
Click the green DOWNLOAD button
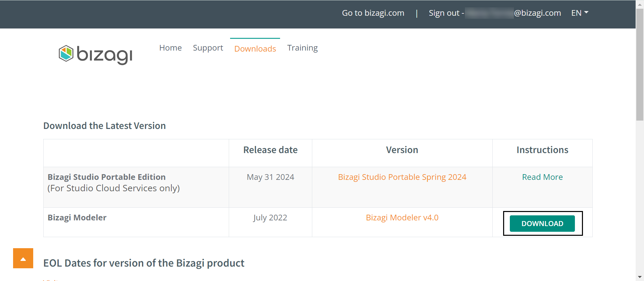click(542, 223)
